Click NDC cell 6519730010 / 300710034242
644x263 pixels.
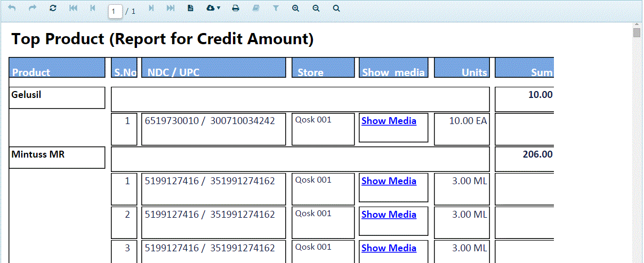point(214,129)
